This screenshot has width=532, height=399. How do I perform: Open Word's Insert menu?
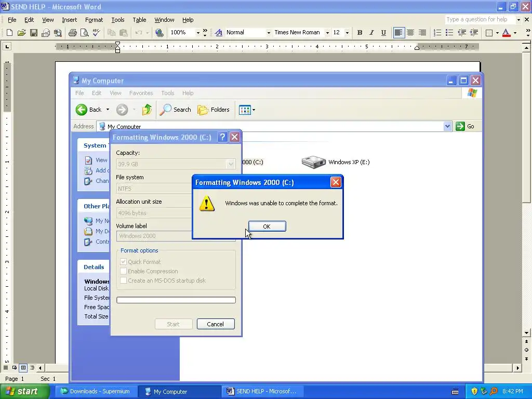click(70, 20)
